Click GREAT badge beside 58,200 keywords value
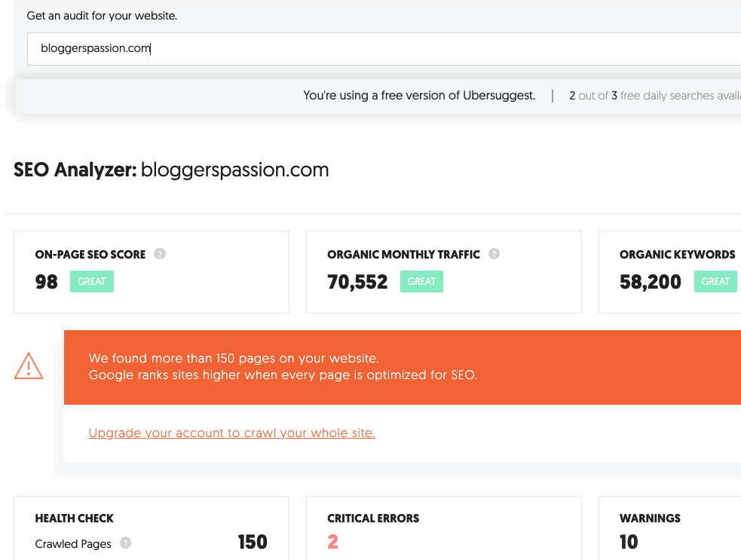 [715, 282]
